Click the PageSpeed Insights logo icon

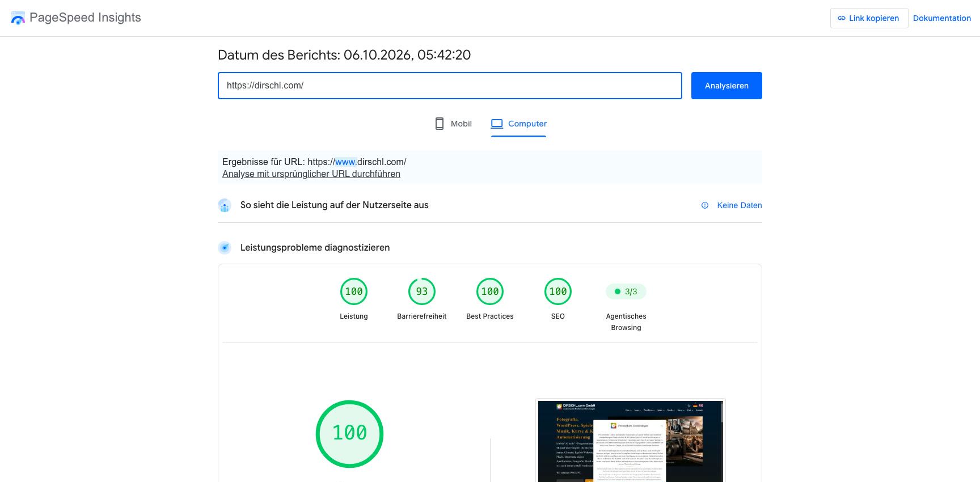click(x=18, y=18)
